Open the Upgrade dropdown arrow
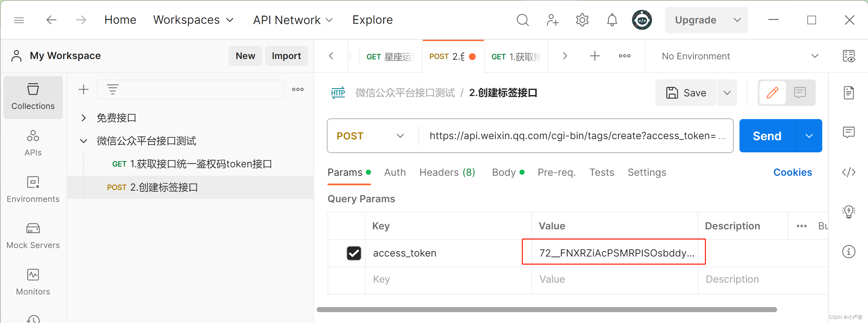This screenshot has width=868, height=323. (737, 20)
